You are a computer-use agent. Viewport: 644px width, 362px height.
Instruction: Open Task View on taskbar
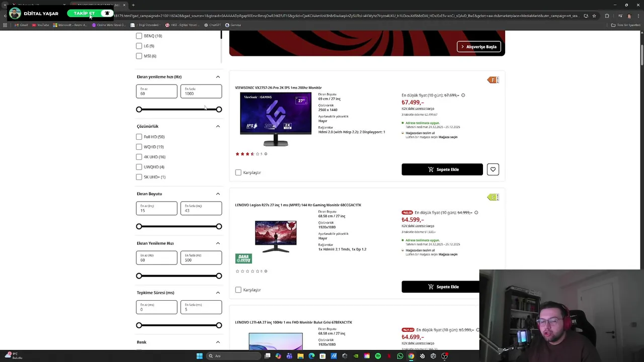(x=268, y=356)
